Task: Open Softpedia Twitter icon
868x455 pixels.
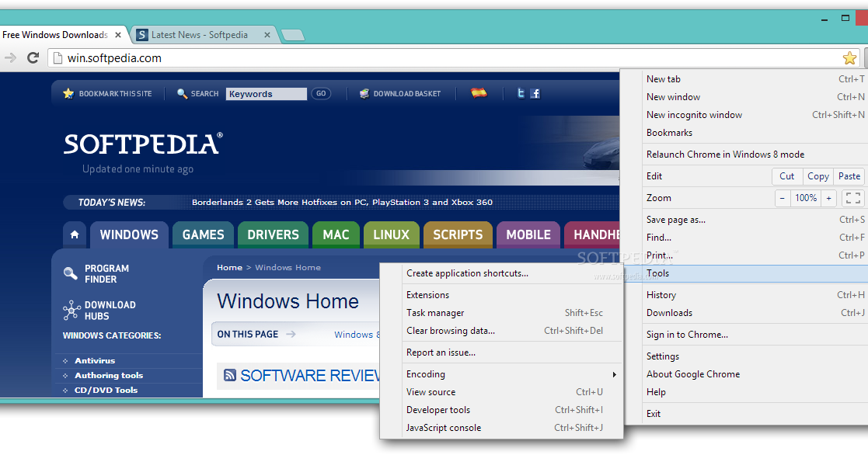Action: click(521, 93)
